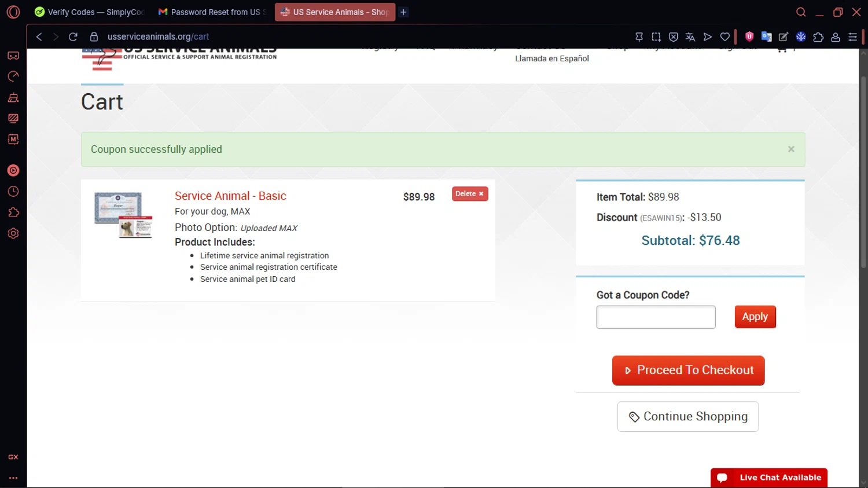
Task: Open the profile account icon
Action: click(x=836, y=36)
